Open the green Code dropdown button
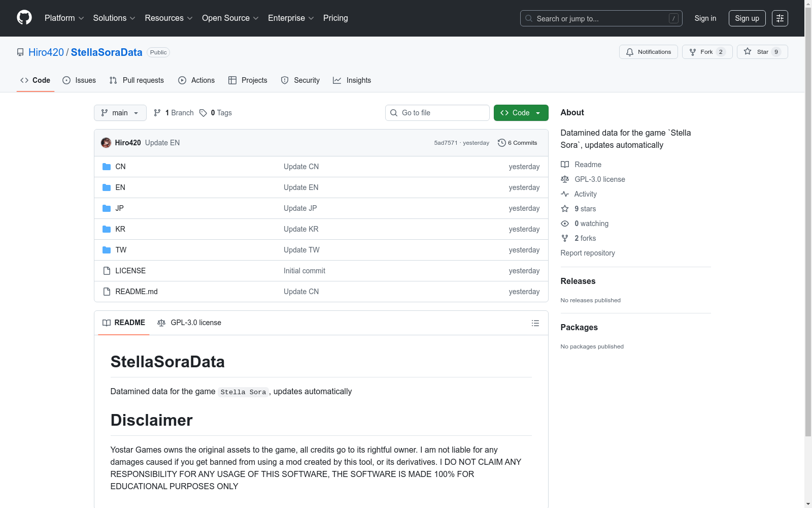Screen dimensions: 812x508 coord(521,113)
